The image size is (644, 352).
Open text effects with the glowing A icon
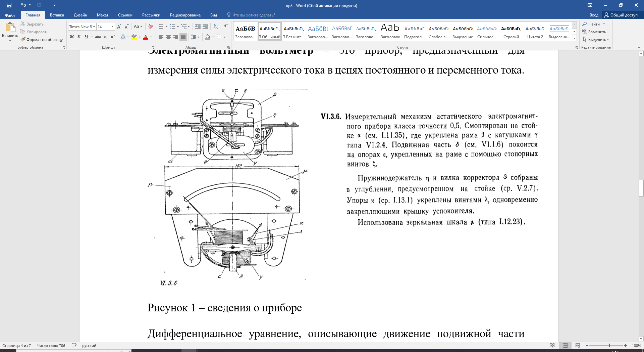coord(123,37)
